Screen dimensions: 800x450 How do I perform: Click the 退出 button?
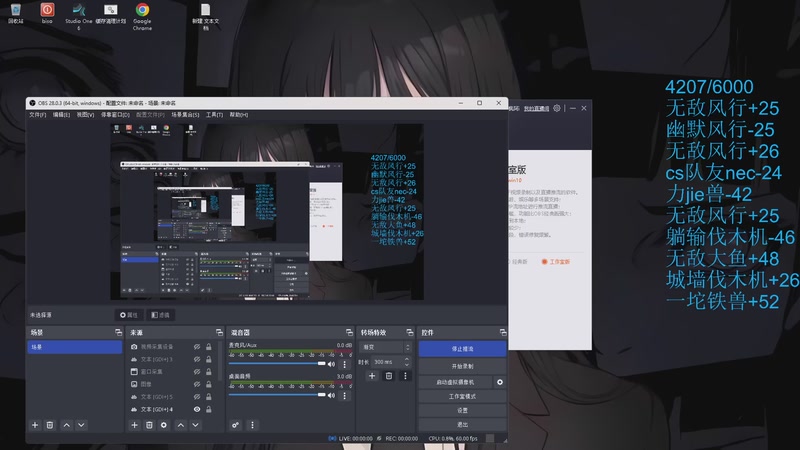coord(462,424)
